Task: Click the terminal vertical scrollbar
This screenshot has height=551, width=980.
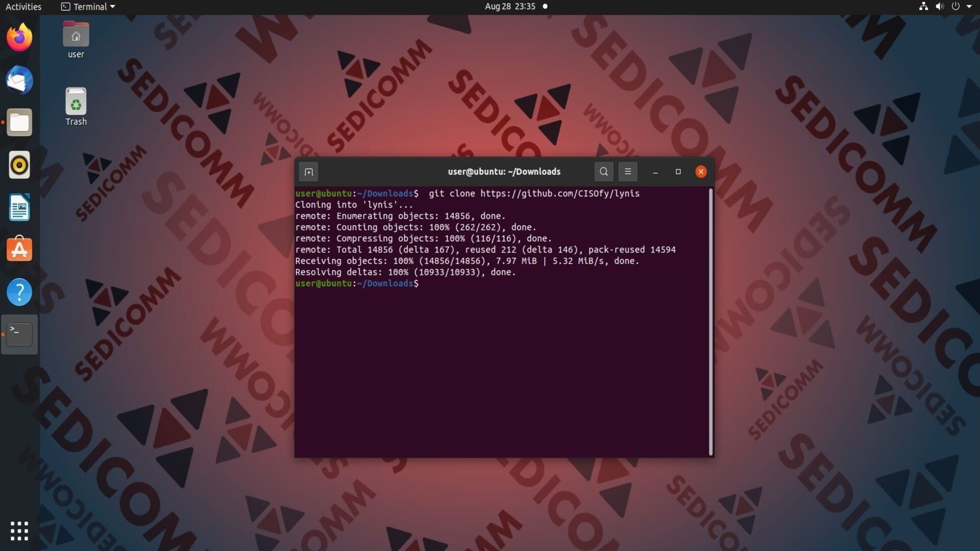Action: 710,322
